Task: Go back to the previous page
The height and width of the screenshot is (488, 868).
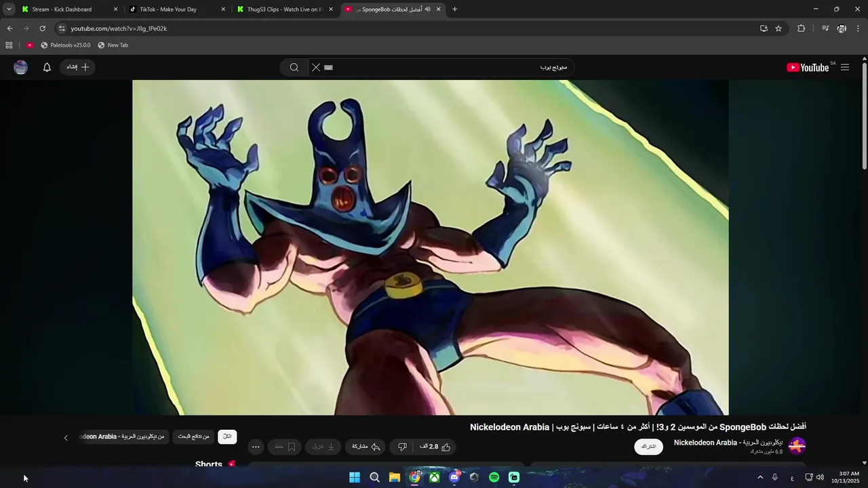Action: (x=9, y=28)
